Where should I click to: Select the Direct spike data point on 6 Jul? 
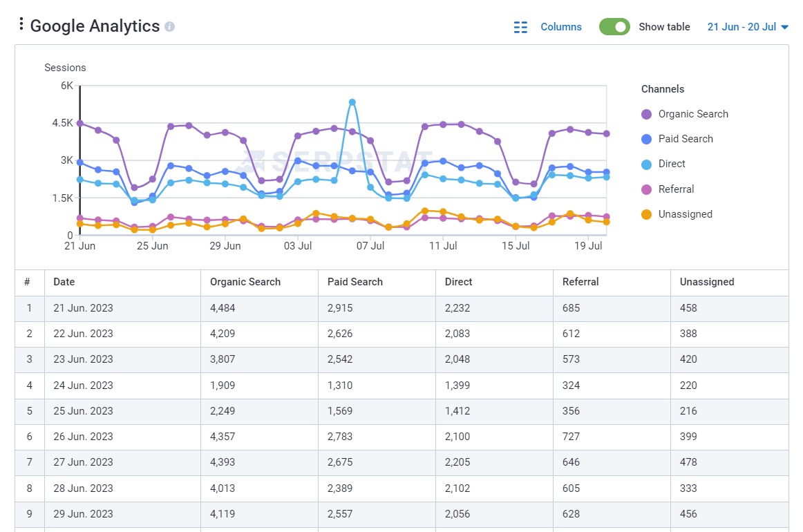point(352,101)
